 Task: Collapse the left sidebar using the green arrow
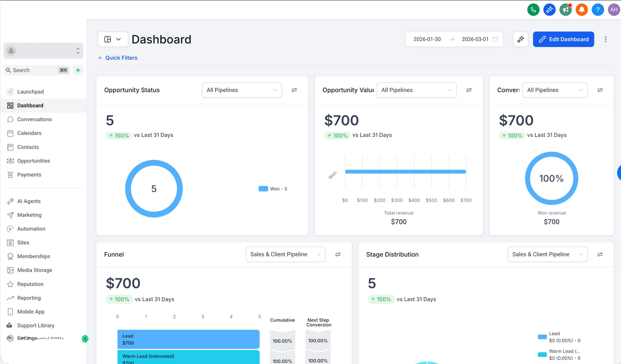(85, 338)
